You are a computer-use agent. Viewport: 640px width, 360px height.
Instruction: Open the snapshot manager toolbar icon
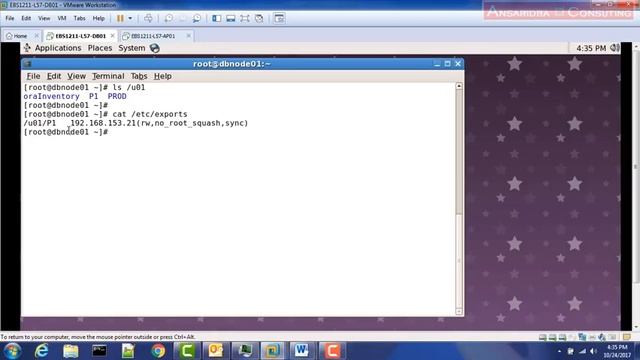(x=197, y=18)
